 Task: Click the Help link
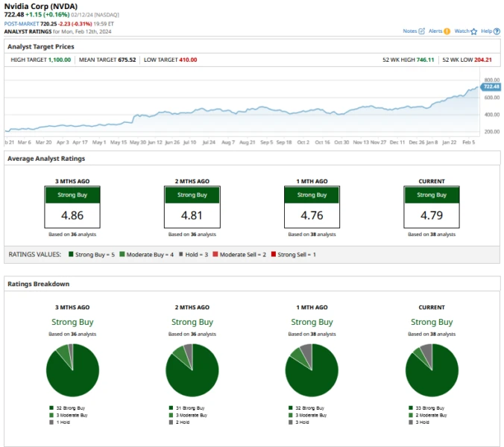tap(486, 31)
